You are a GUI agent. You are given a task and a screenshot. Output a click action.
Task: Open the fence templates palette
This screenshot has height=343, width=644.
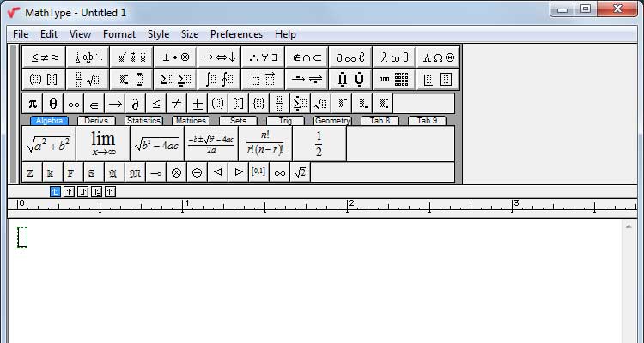pos(44,79)
